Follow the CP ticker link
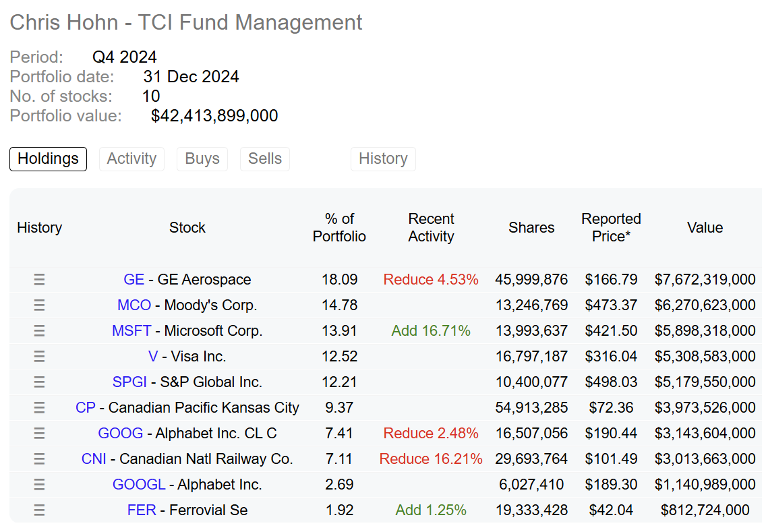The image size is (766, 532). (x=86, y=408)
